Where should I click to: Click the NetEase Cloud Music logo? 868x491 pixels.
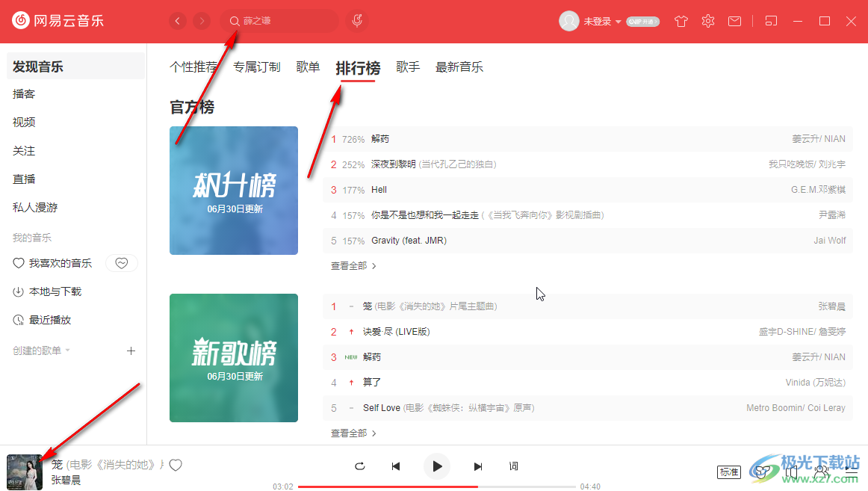(x=58, y=21)
